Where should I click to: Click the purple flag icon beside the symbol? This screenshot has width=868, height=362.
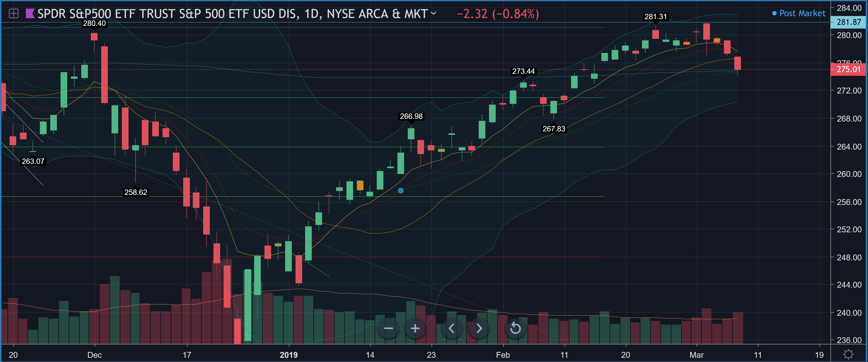pos(30,14)
